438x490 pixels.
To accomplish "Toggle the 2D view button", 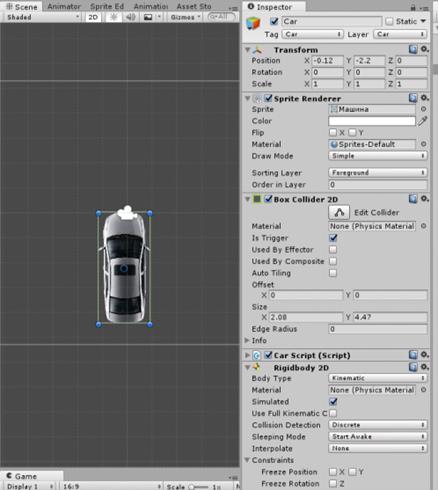I will tap(93, 17).
